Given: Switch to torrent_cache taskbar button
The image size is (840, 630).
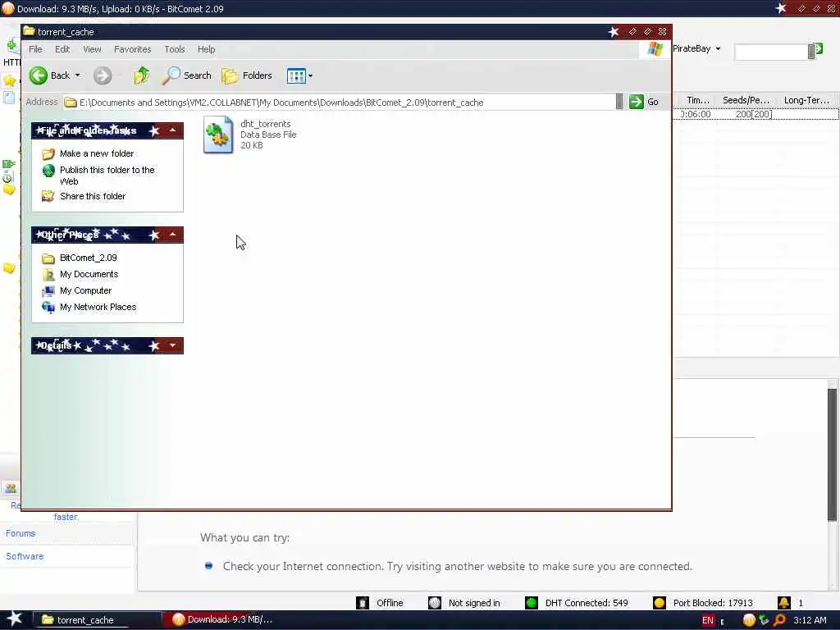Looking at the screenshot, I should coord(97,620).
